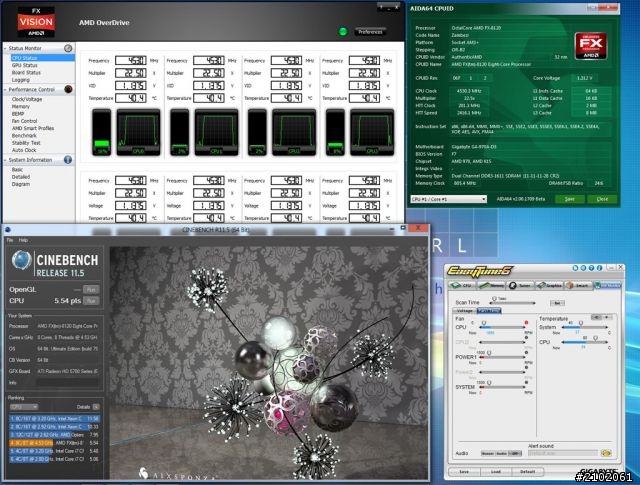640x485 pixels.
Task: Open the Help menu in Cinebench
Action: 23,240
